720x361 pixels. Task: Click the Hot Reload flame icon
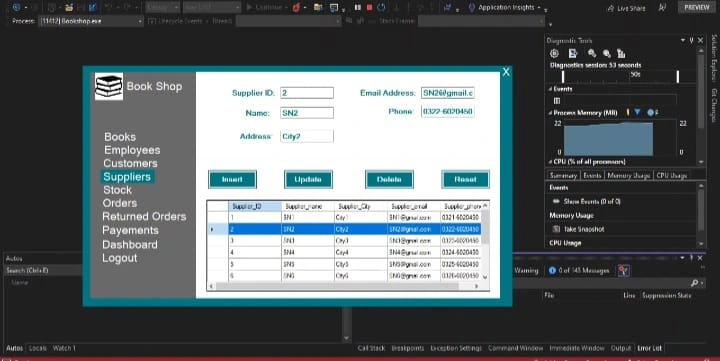tap(296, 7)
